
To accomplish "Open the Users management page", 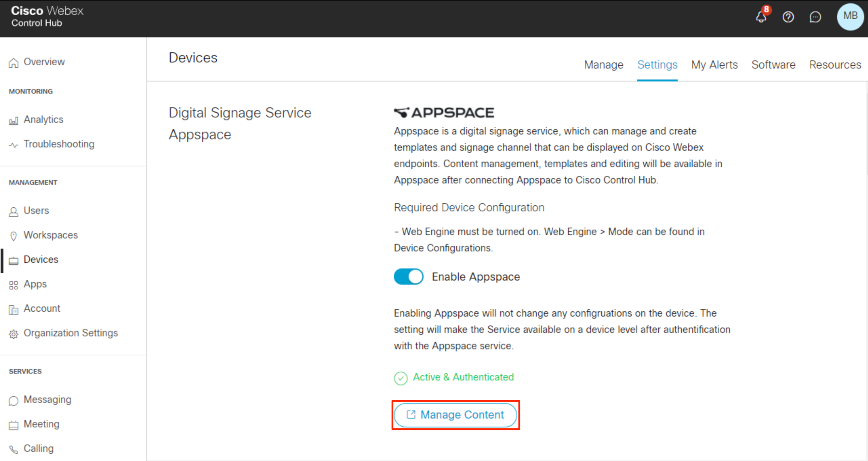I will click(36, 211).
